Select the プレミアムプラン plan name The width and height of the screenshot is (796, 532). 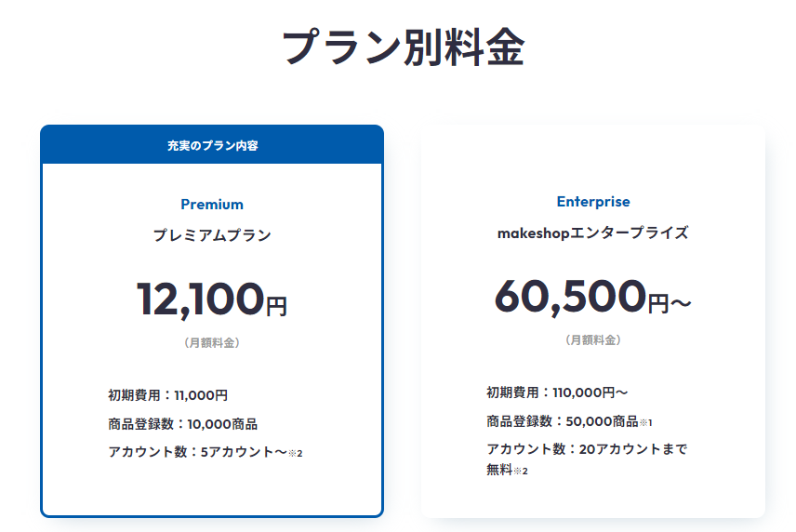click(x=212, y=235)
